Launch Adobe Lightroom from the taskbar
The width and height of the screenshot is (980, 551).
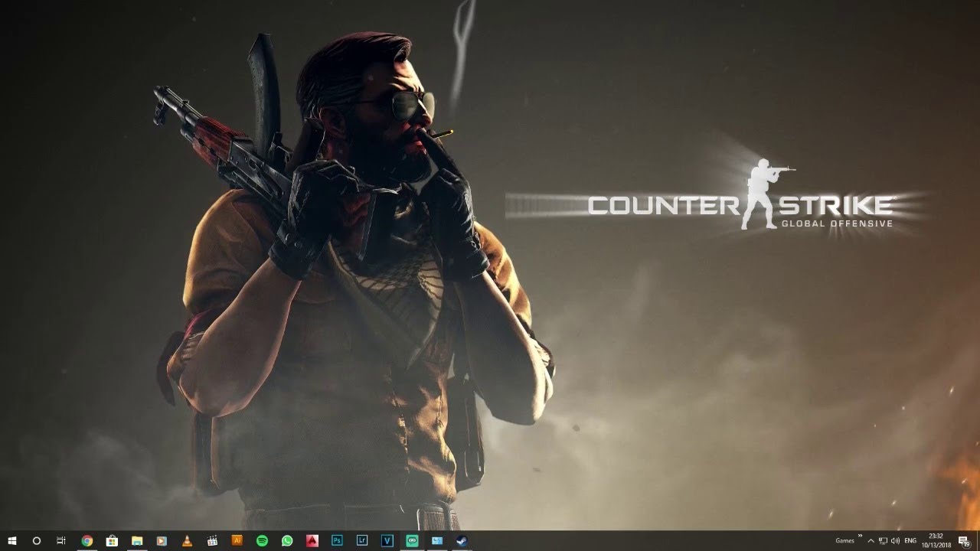362,541
